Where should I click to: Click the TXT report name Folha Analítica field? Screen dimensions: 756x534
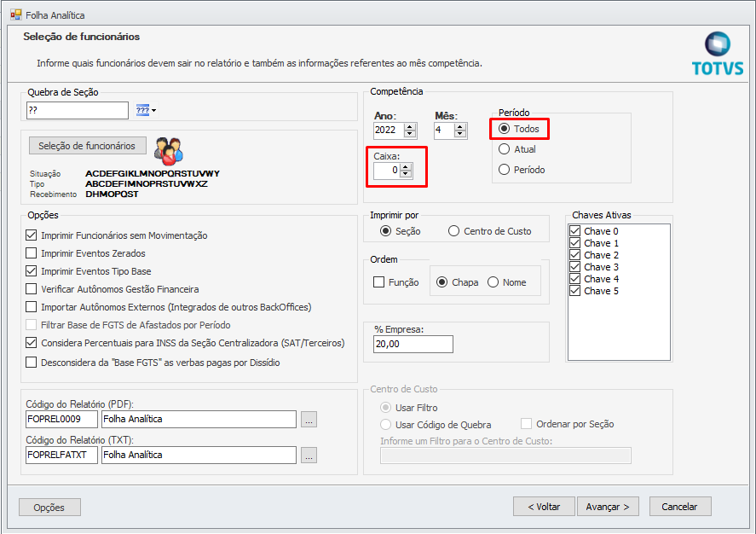click(199, 455)
